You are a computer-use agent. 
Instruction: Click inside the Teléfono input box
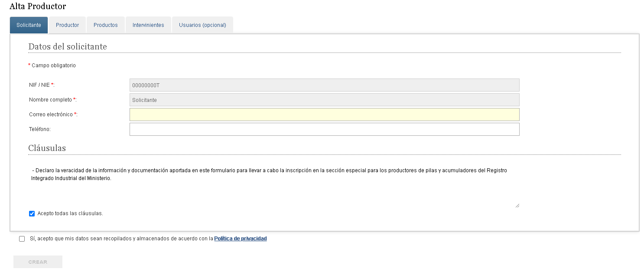(x=324, y=129)
